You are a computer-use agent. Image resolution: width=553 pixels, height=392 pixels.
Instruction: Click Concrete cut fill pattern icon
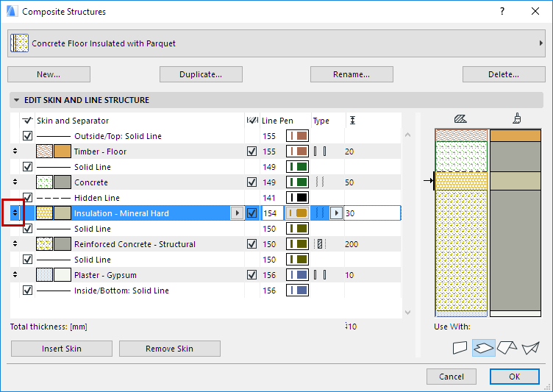coord(44,182)
